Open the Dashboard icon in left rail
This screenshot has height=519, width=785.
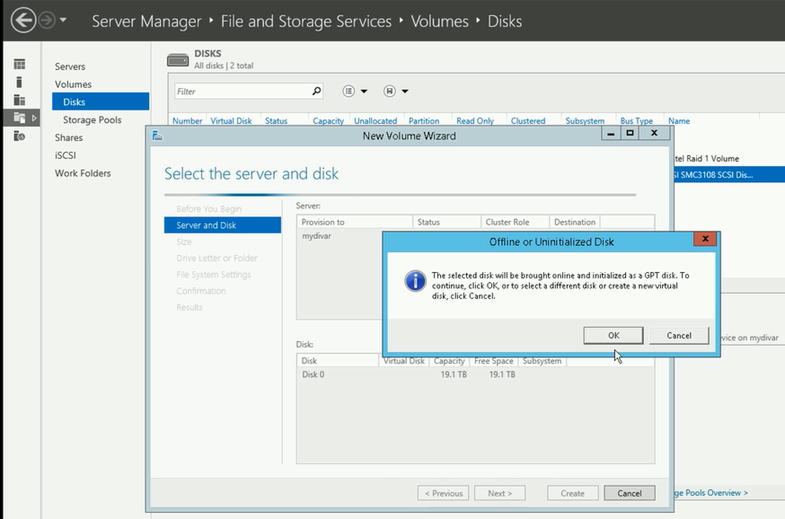click(19, 66)
